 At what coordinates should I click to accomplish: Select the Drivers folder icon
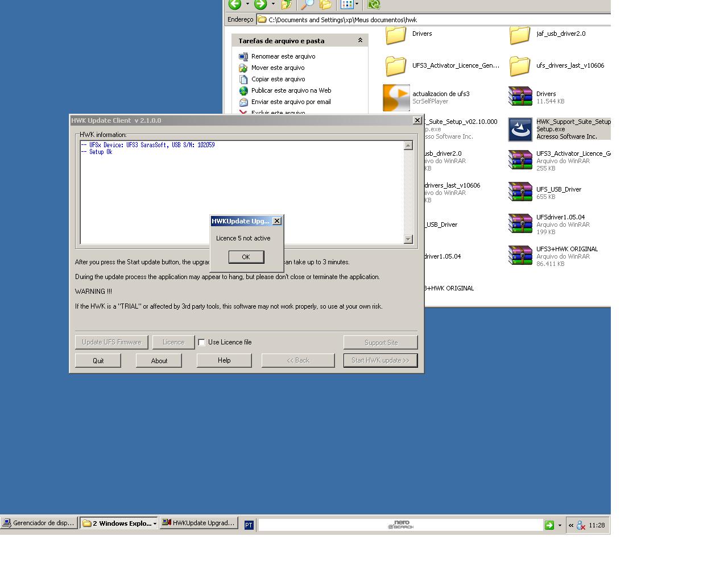pyautogui.click(x=396, y=35)
